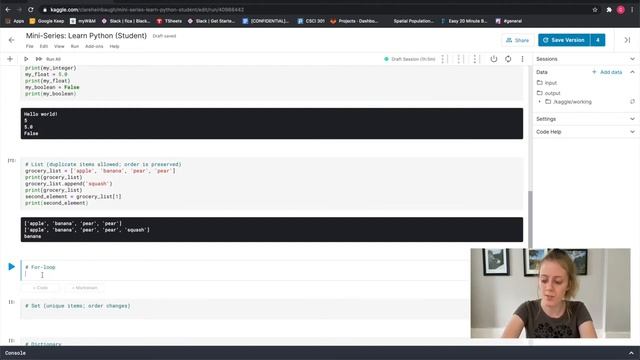Click the webcam video overlay
This screenshot has width=640, height=360.
point(550,293)
